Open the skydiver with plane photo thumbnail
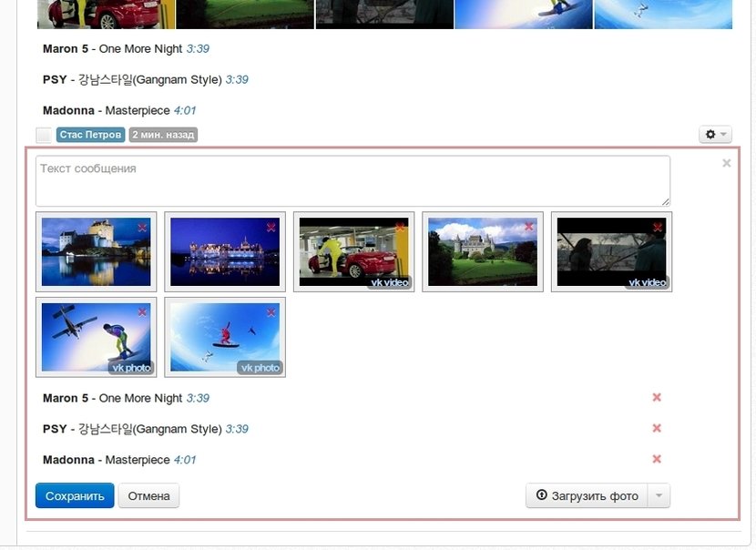Screen dimensions: 756x550 (96, 336)
